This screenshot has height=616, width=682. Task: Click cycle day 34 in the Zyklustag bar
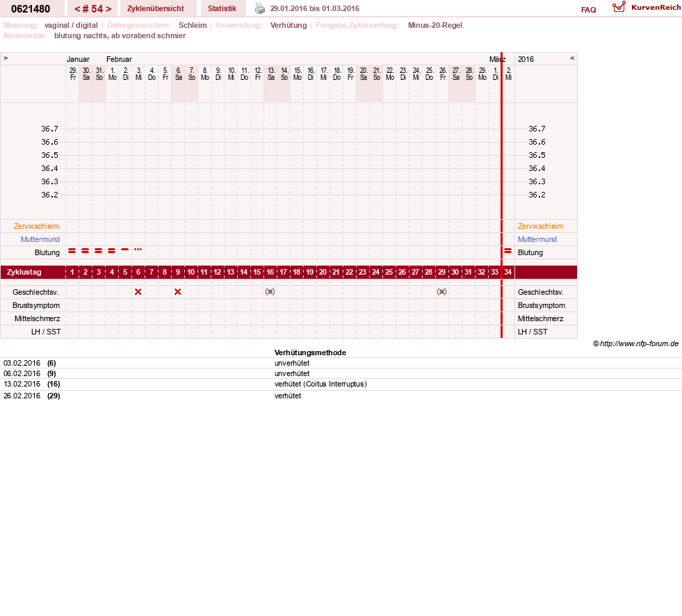click(x=508, y=273)
